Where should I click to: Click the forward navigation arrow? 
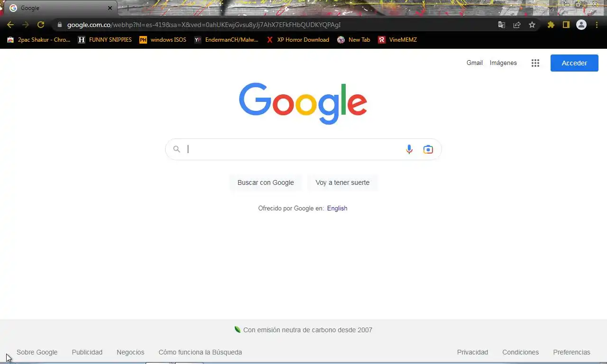pyautogui.click(x=26, y=25)
